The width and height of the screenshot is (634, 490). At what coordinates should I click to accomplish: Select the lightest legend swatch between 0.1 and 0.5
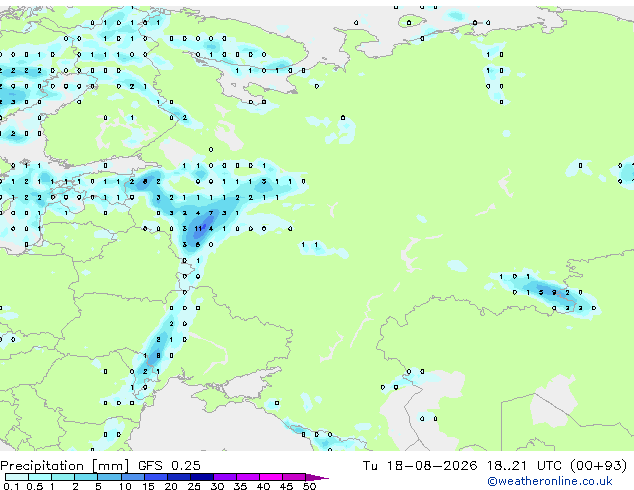pyautogui.click(x=17, y=477)
